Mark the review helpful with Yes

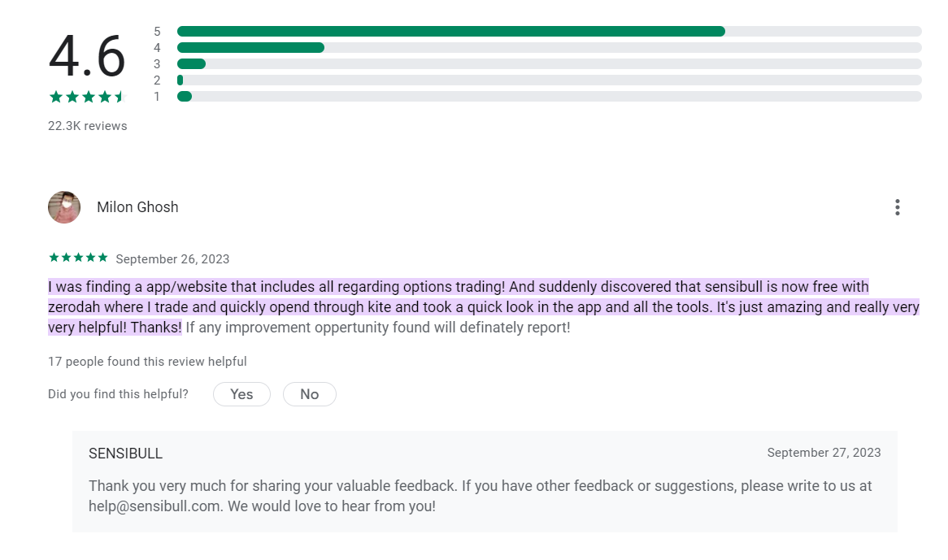coord(241,394)
